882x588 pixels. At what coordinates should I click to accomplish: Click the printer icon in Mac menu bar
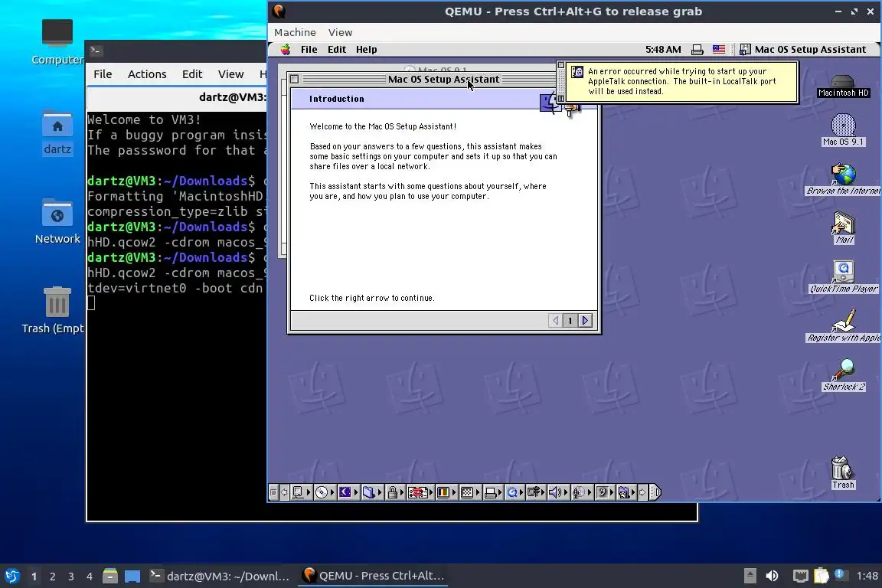click(x=697, y=50)
